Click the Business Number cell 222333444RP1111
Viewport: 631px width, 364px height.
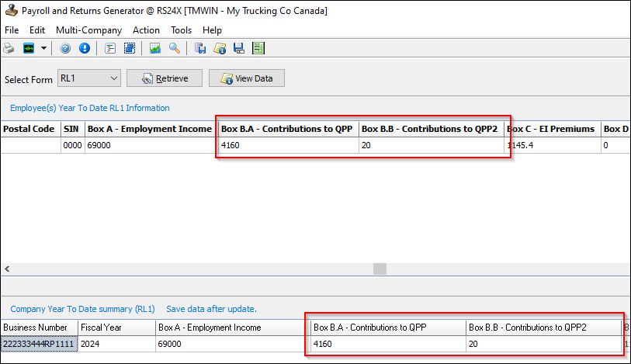tap(40, 344)
